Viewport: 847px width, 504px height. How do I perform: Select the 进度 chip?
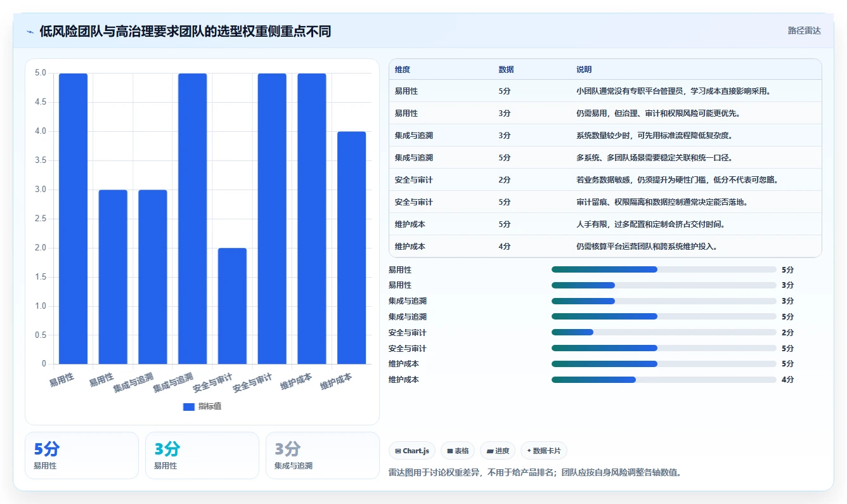click(x=498, y=451)
